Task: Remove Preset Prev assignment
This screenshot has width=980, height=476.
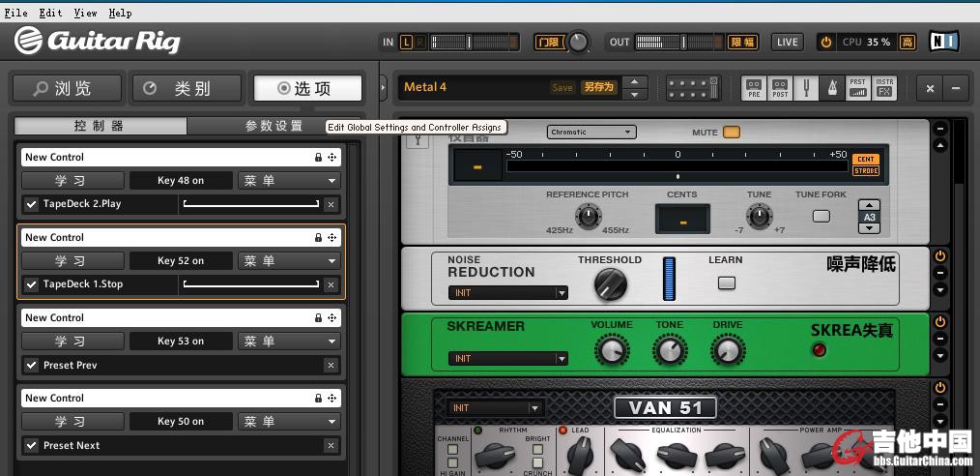Action: tap(331, 366)
